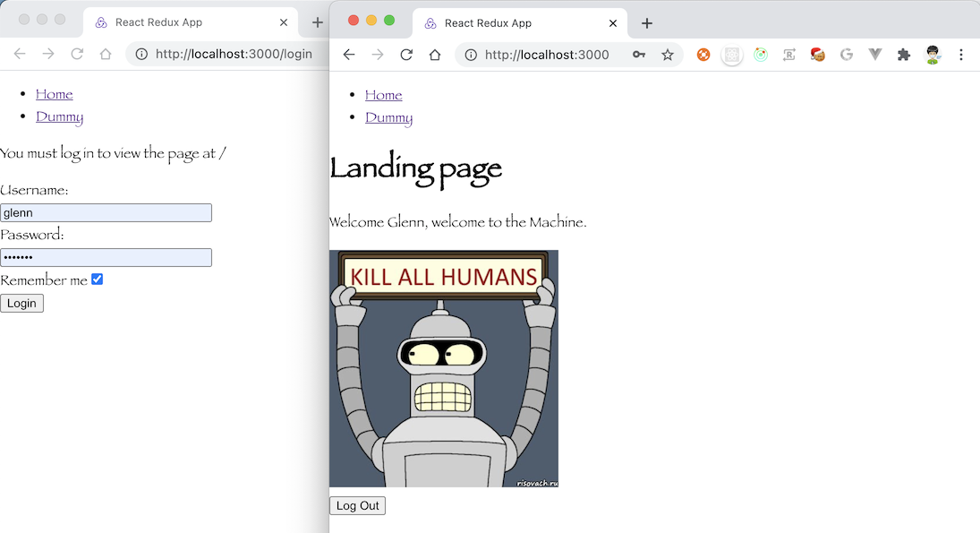Click the Login button
Image resolution: width=980 pixels, height=533 pixels.
21,304
